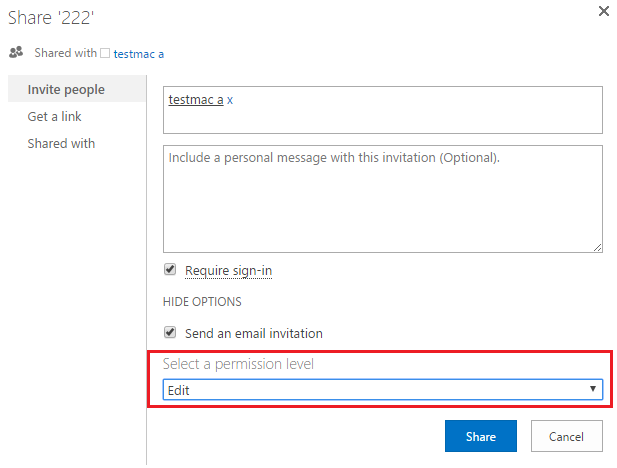This screenshot has height=468, width=617.
Task: Remove testmac a using the x
Action: pyautogui.click(x=231, y=100)
